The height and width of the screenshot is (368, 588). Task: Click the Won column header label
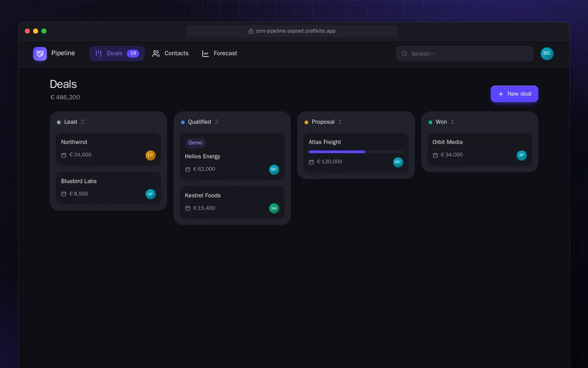click(x=441, y=122)
